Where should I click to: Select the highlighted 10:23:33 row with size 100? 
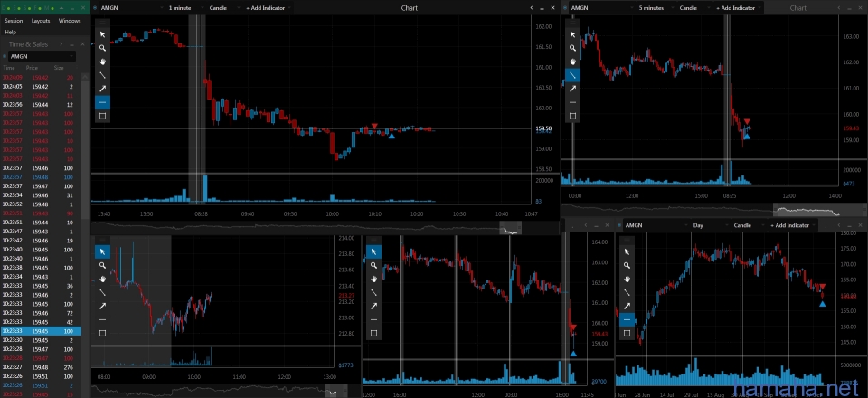41,331
